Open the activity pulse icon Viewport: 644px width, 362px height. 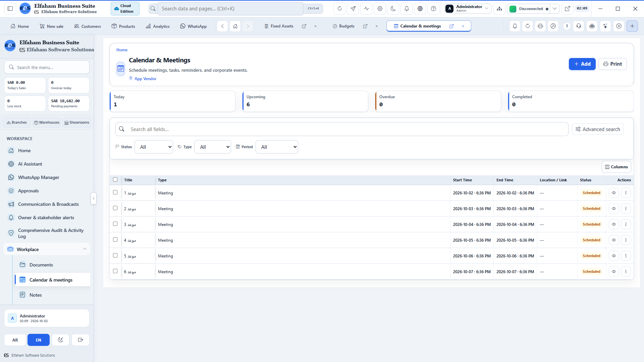[x=366, y=9]
